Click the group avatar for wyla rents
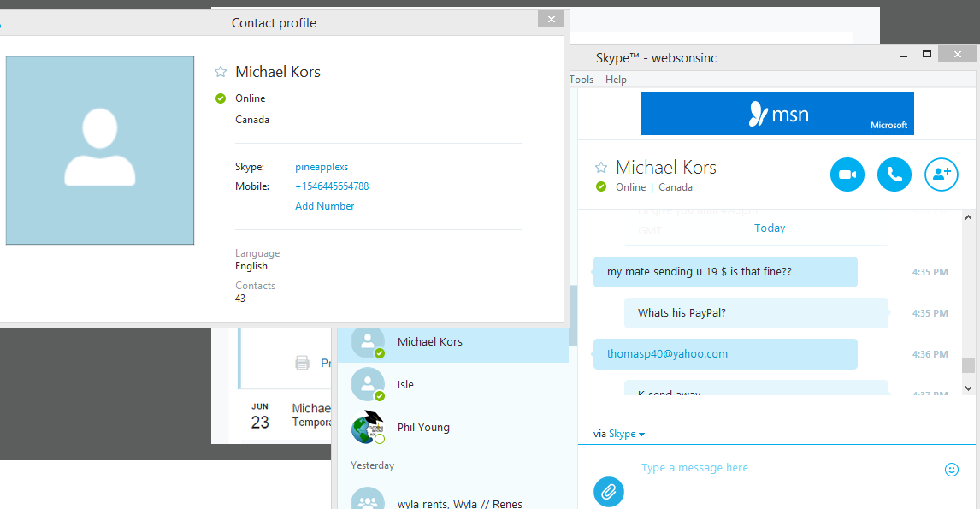This screenshot has height=509, width=980. point(368,499)
